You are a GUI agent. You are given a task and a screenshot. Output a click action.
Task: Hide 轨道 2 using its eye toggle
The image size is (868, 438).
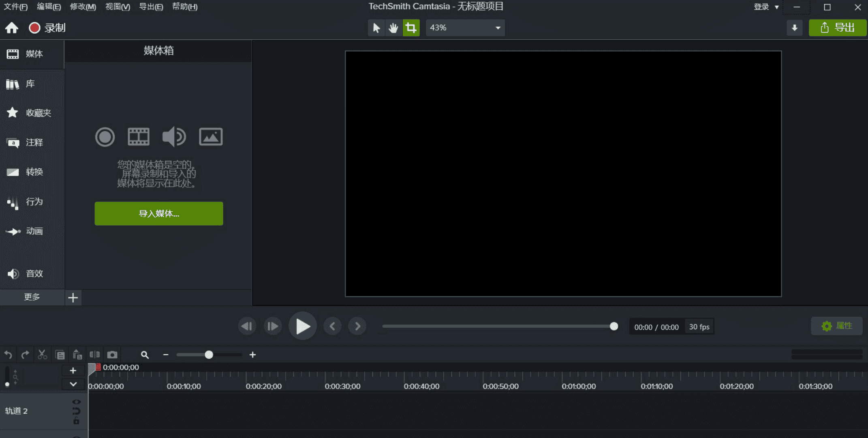click(x=77, y=401)
